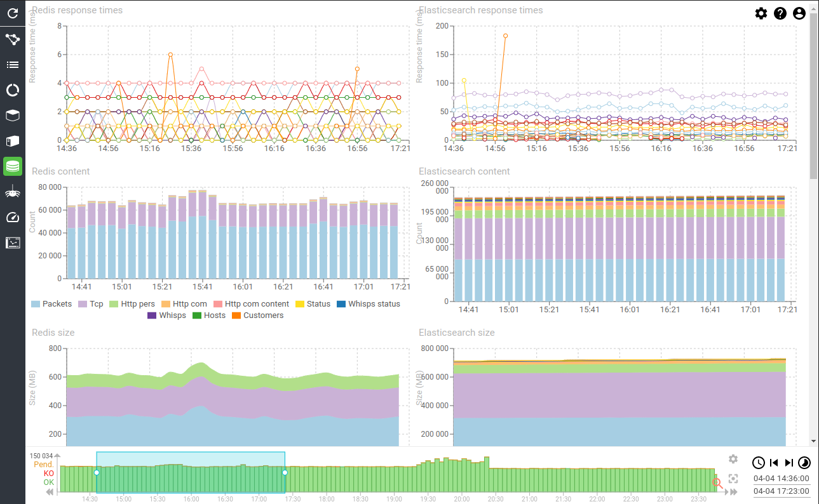Toggle Status series in the legend

[313, 304]
